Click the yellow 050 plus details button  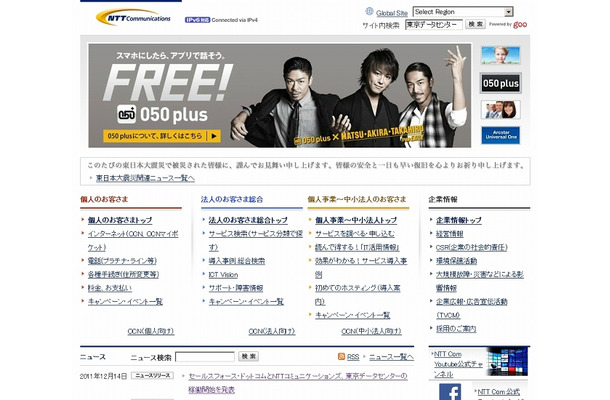pyautogui.click(x=162, y=136)
